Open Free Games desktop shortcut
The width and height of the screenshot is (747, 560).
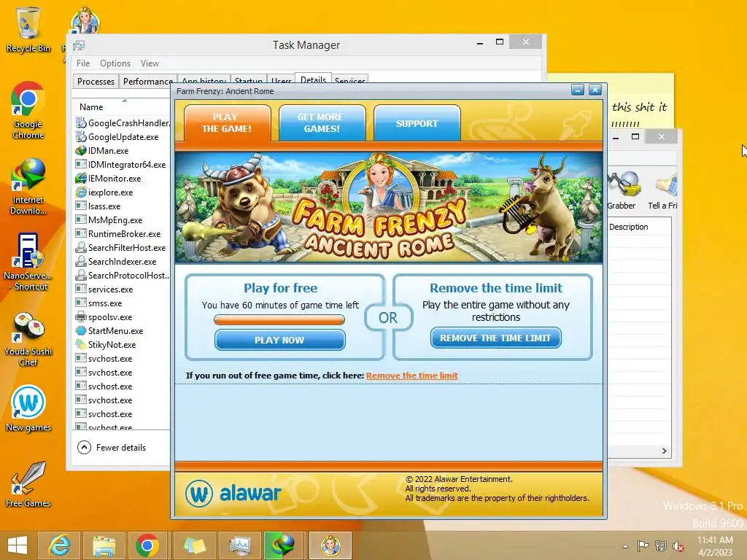coord(28,485)
